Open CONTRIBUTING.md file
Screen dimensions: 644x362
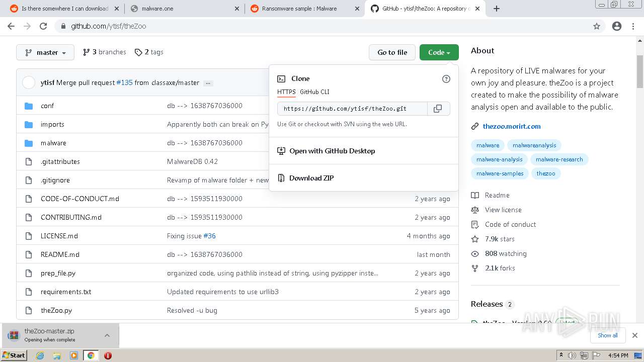coord(71,217)
